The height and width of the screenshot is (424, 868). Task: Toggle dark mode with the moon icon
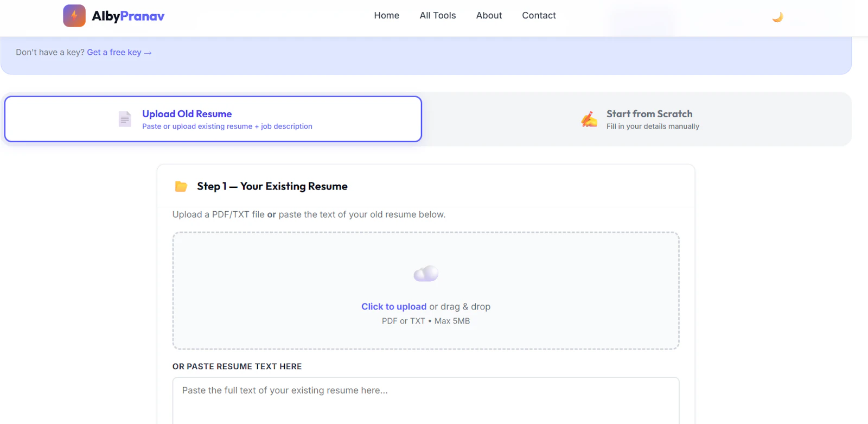(x=777, y=17)
